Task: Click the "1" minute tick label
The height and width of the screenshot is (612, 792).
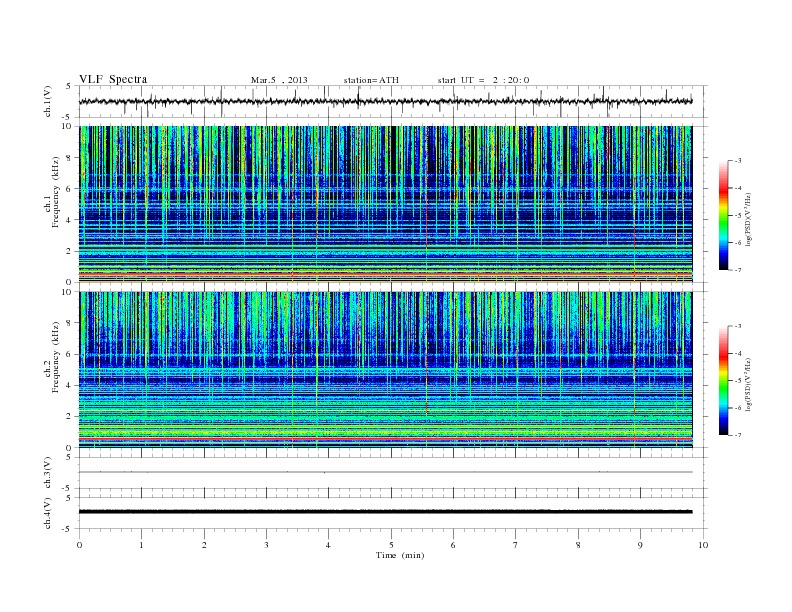Action: [x=141, y=545]
